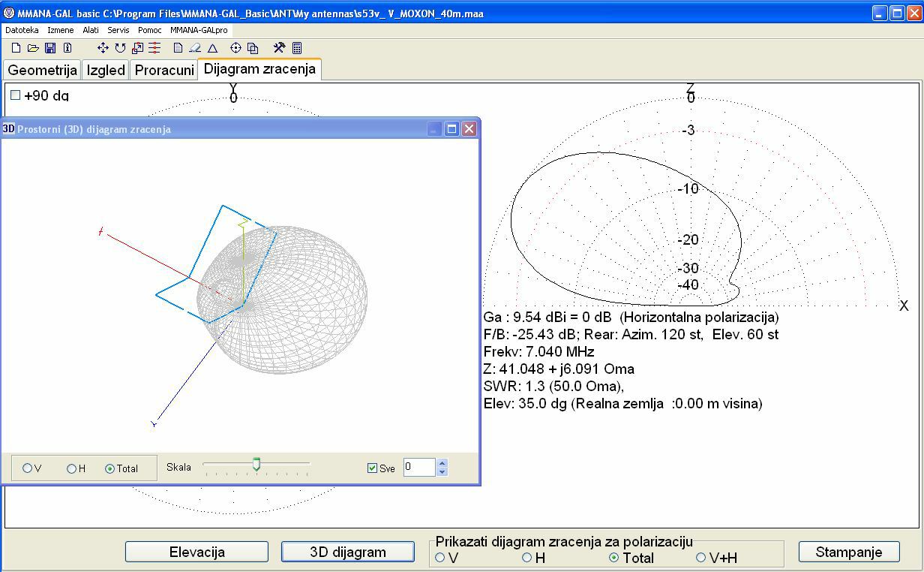Click the spinner up arrow beside Sve
The height and width of the screenshot is (572, 924).
click(x=442, y=463)
